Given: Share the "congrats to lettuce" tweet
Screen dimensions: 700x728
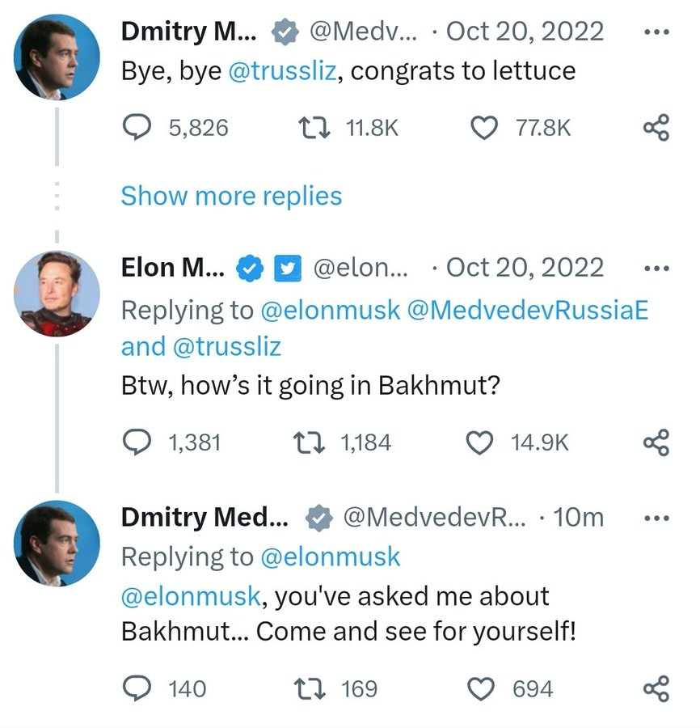Looking at the screenshot, I should (x=656, y=127).
